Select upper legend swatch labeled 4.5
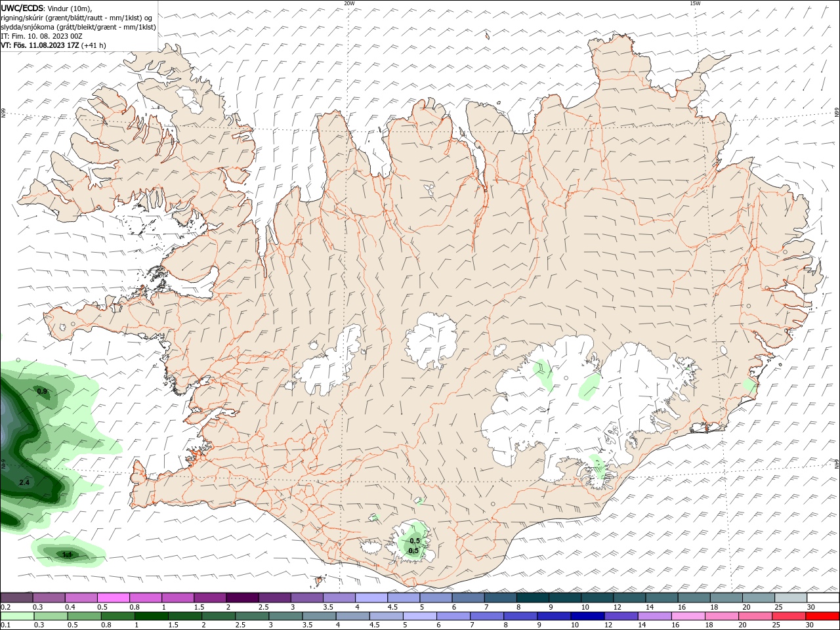This screenshot has width=840, height=630. [404, 598]
